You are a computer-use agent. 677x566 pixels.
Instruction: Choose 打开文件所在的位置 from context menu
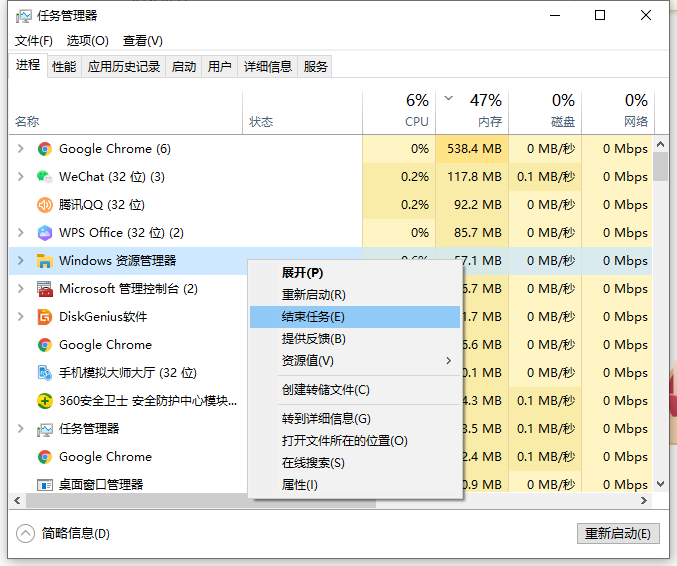tap(344, 441)
